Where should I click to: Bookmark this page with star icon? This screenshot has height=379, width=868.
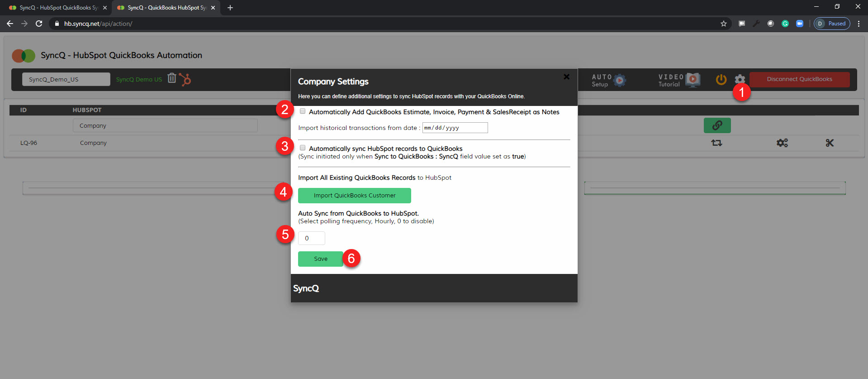(724, 24)
